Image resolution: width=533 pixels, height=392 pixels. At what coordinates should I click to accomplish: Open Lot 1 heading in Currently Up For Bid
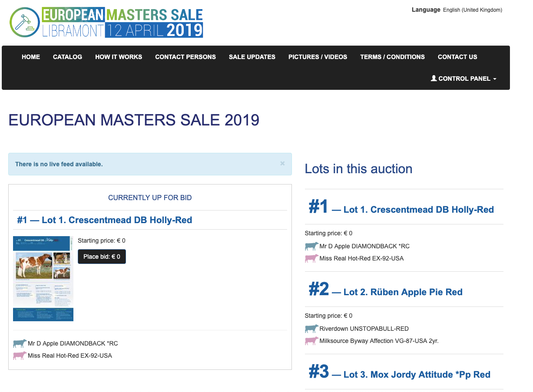104,220
